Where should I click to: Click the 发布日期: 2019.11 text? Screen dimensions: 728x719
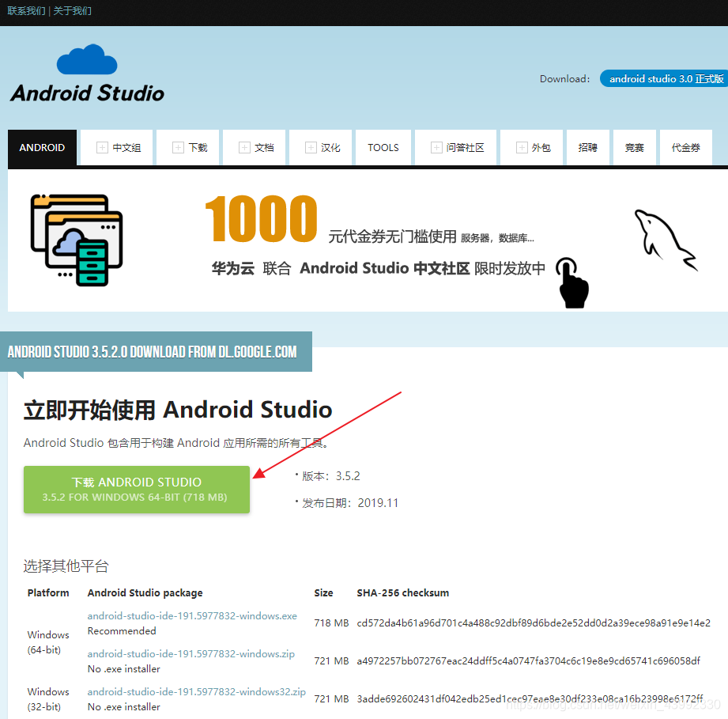350,503
